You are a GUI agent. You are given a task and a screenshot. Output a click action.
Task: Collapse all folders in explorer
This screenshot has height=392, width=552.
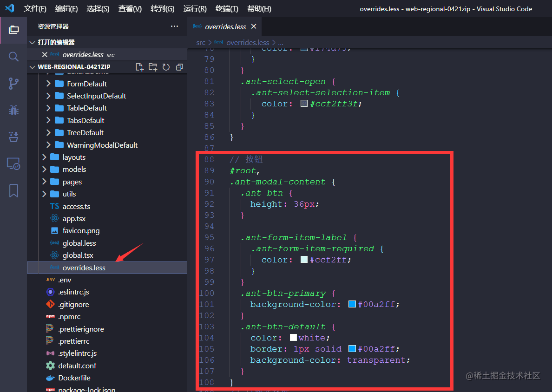click(179, 67)
